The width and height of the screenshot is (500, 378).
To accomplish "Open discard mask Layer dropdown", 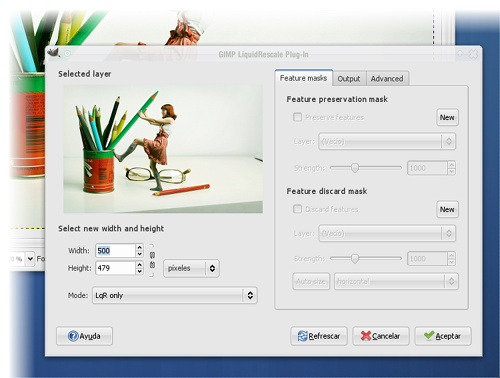I will (387, 233).
